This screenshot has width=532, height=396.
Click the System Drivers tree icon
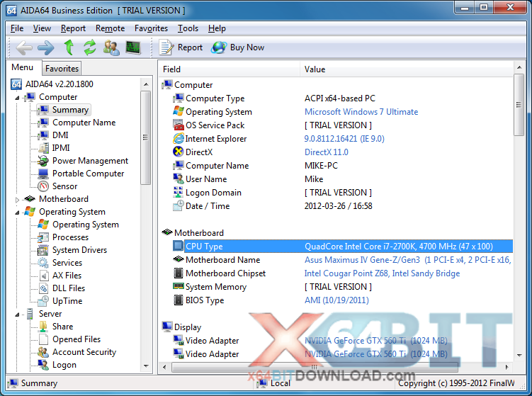tap(43, 250)
